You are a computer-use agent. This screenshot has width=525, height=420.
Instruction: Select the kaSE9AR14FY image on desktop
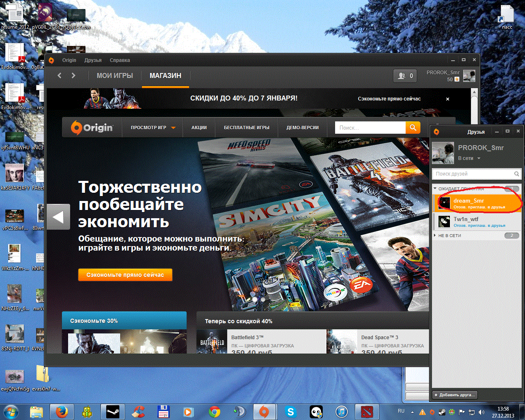15,176
